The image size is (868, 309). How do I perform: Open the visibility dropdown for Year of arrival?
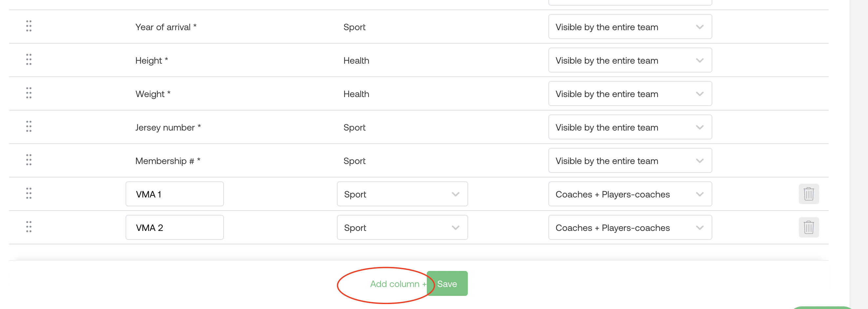click(x=630, y=27)
